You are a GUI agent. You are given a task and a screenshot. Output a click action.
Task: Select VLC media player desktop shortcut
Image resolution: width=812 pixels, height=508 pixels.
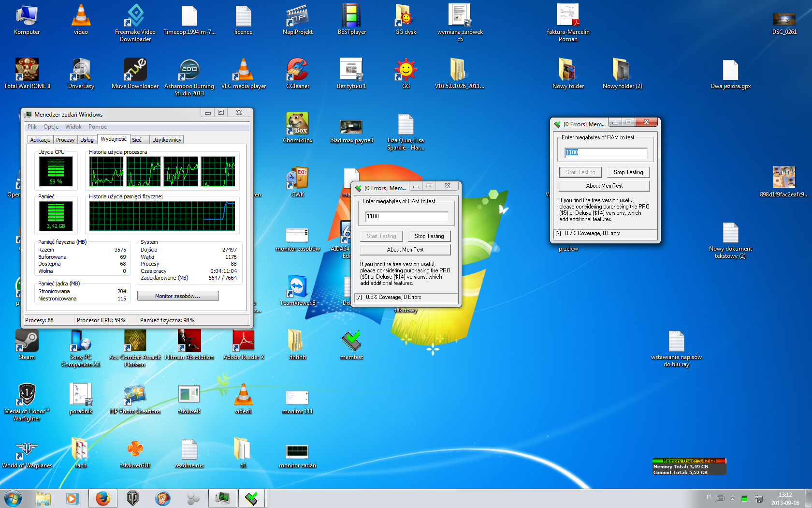tap(244, 75)
